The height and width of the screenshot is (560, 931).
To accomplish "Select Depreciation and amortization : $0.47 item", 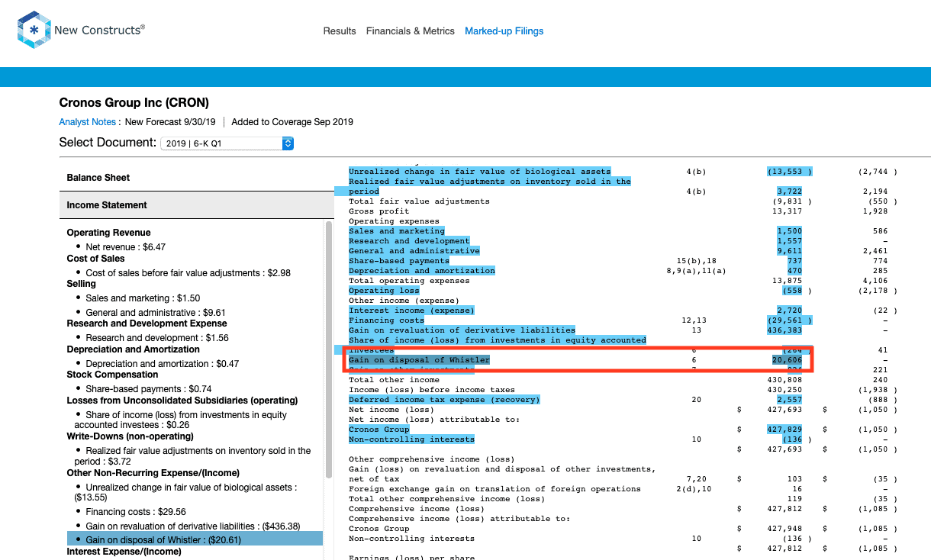I will click(x=162, y=364).
